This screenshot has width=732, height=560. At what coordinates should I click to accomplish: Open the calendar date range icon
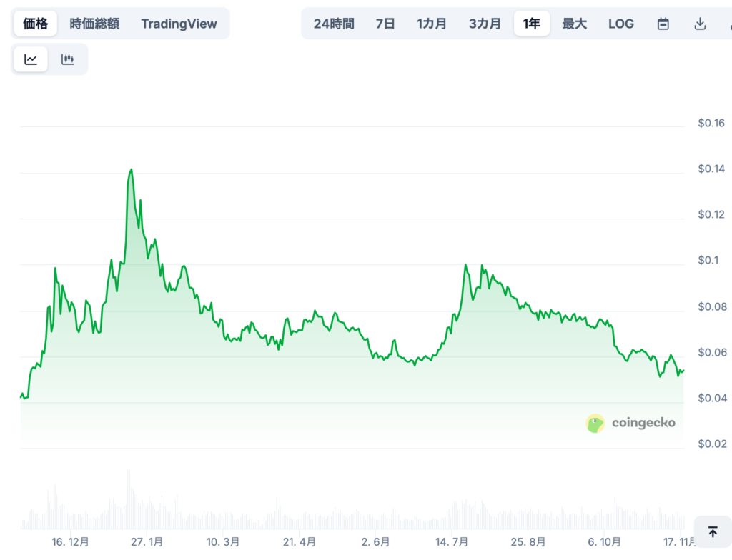pyautogui.click(x=663, y=23)
